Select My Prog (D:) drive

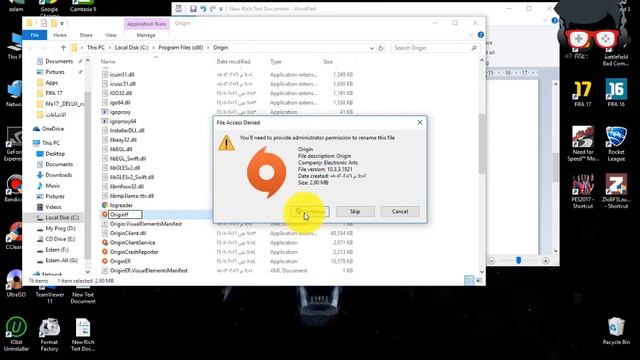point(60,229)
